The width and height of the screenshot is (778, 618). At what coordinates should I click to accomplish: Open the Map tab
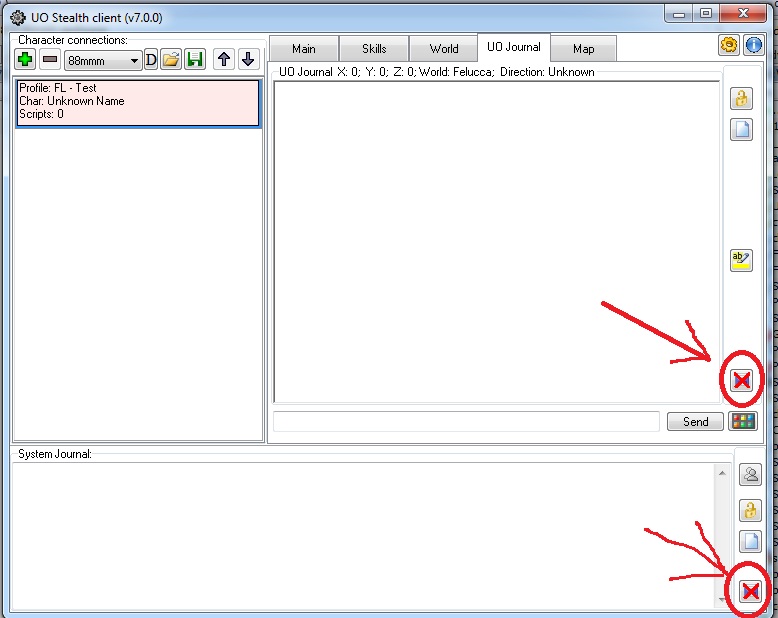[x=583, y=49]
